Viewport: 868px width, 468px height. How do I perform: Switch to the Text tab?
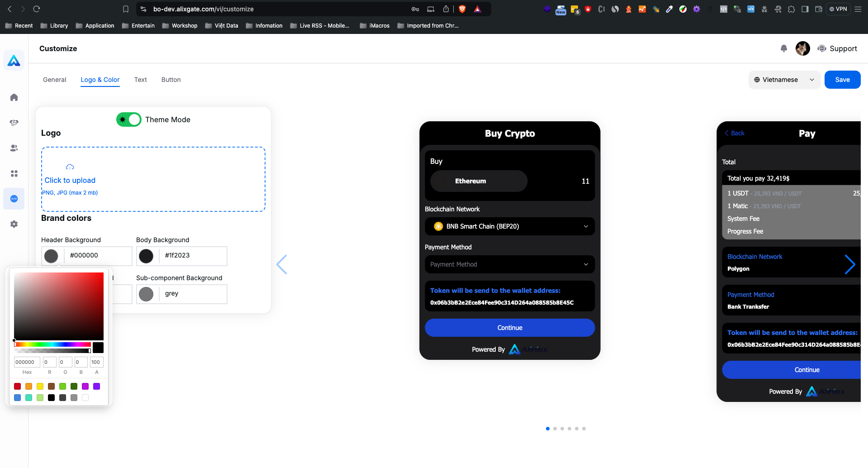(x=140, y=80)
